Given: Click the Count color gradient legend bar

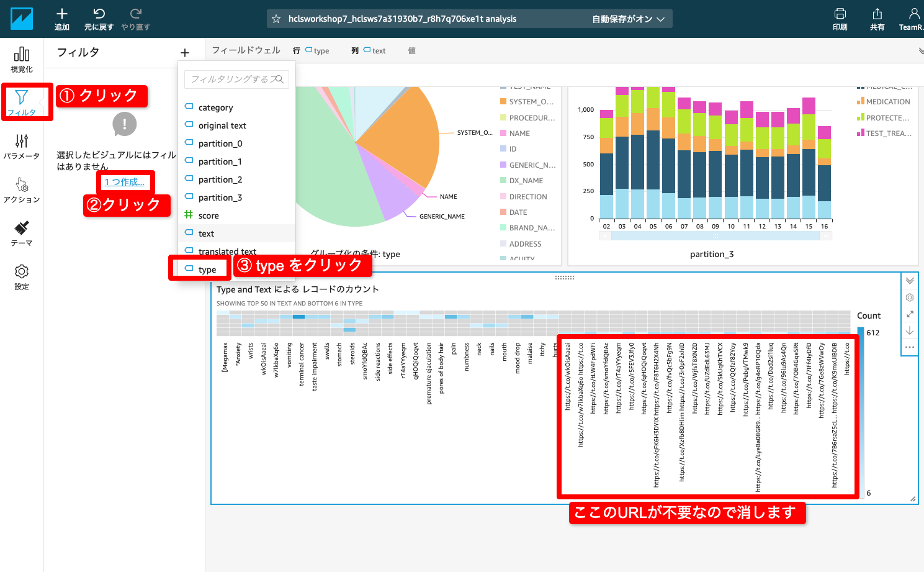Looking at the screenshot, I should coord(861,412).
